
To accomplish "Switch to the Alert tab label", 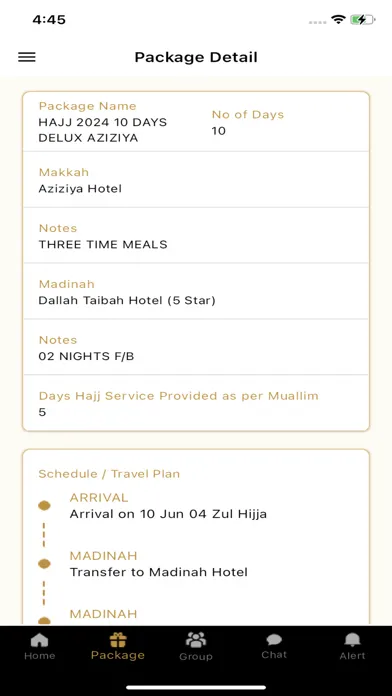I will (x=352, y=656).
